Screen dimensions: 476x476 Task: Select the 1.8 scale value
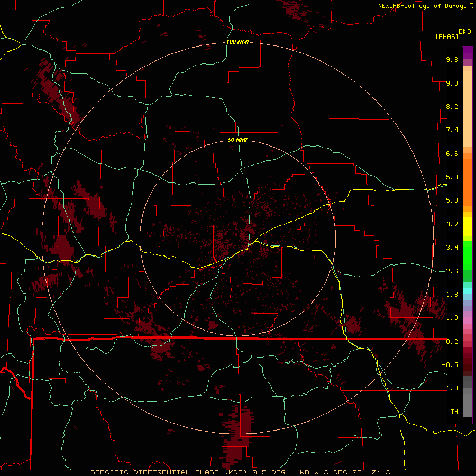(452, 295)
